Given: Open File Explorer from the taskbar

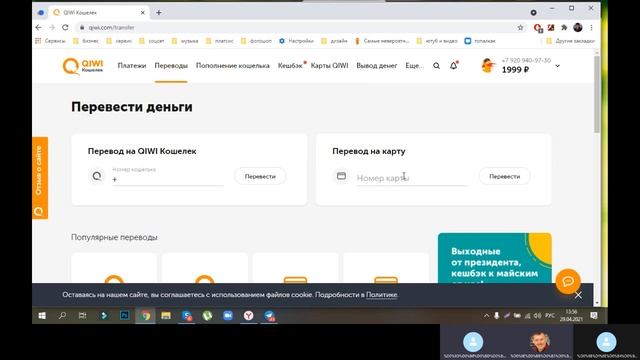Looking at the screenshot, I should [166, 316].
